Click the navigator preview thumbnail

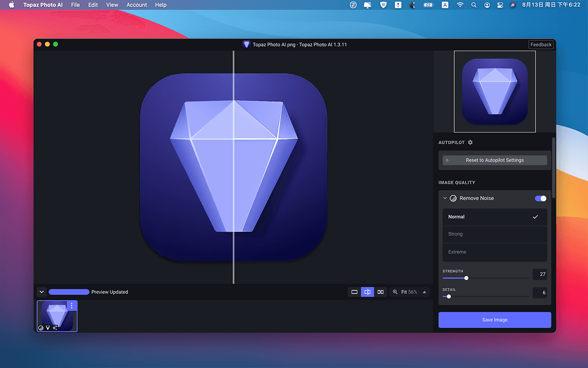495,92
